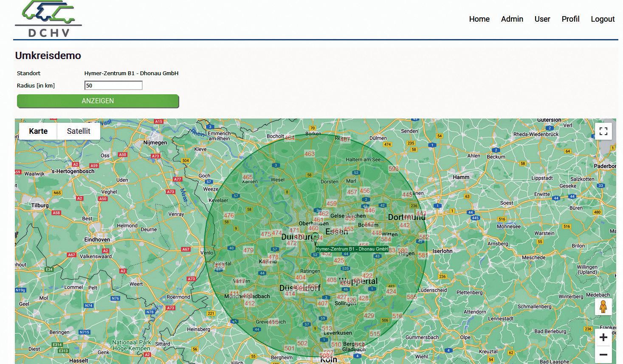Click map marker 476
The width and height of the screenshot is (623, 364).
click(229, 215)
